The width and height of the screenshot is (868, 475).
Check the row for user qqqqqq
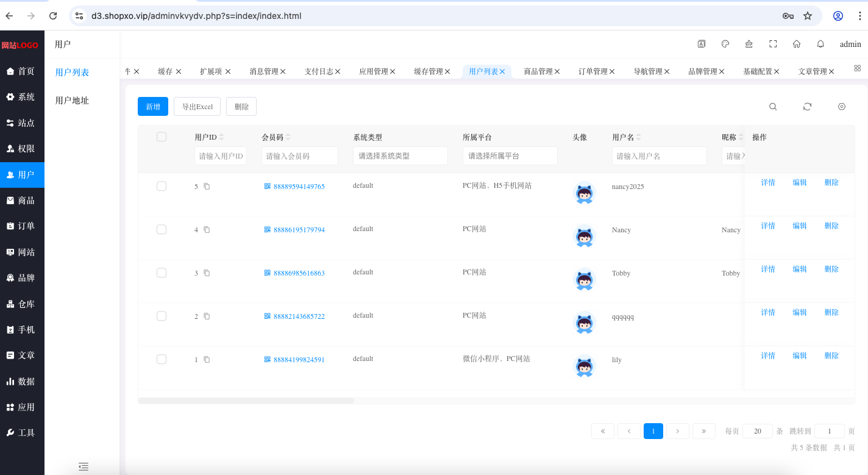click(162, 316)
